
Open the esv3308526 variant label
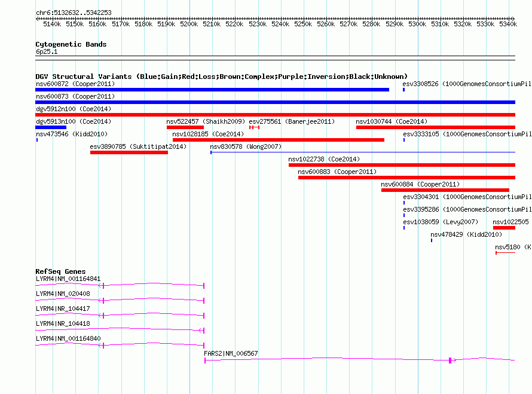467,84
